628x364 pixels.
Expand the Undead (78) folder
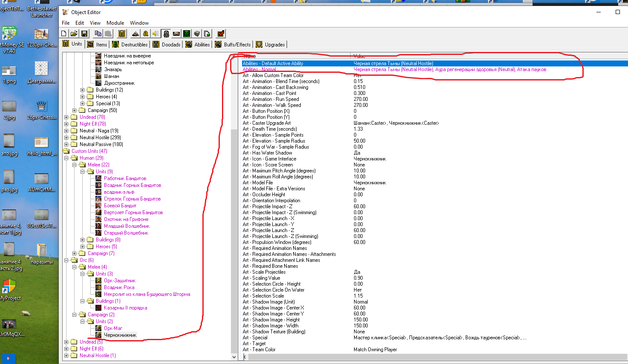[66, 117]
